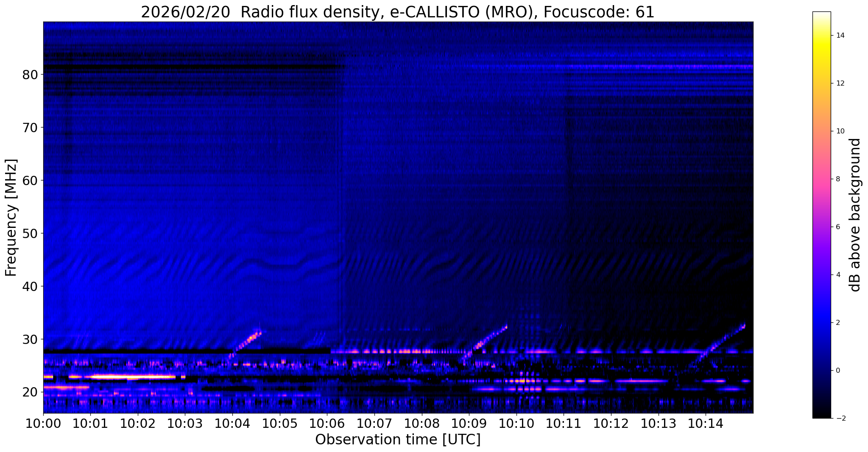The image size is (868, 452).
Task: Click the 20 MHz frequency tick label
Action: tap(30, 392)
